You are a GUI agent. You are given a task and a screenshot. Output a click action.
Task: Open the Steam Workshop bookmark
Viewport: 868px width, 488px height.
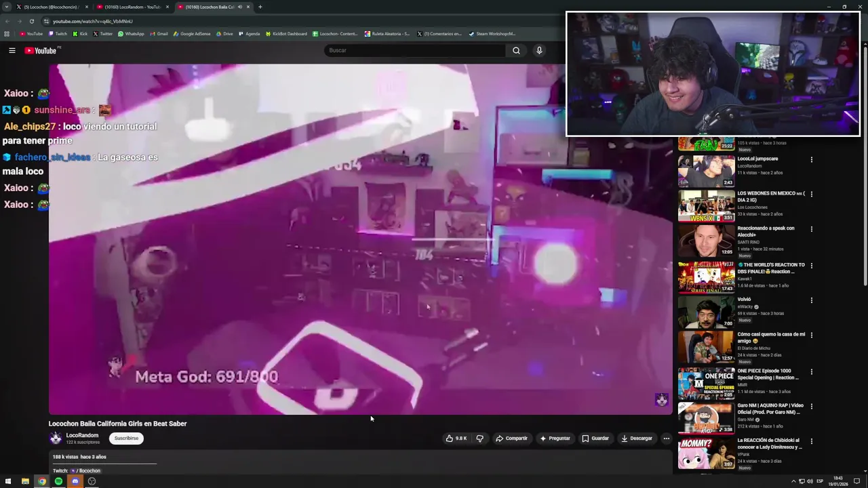[492, 33]
